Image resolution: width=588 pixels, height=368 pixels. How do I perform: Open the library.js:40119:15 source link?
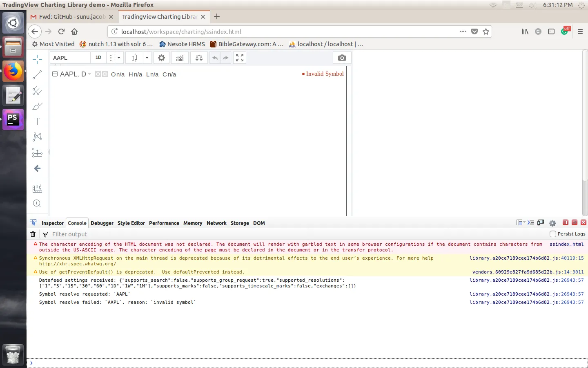point(527,258)
